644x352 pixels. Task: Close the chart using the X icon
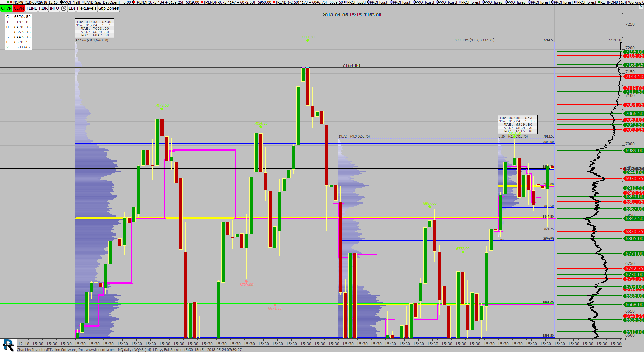click(x=3, y=2)
